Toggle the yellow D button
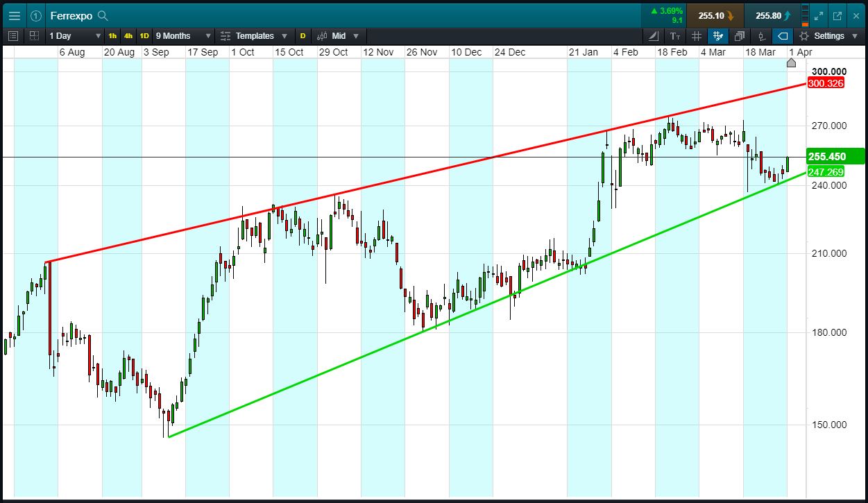 (303, 36)
